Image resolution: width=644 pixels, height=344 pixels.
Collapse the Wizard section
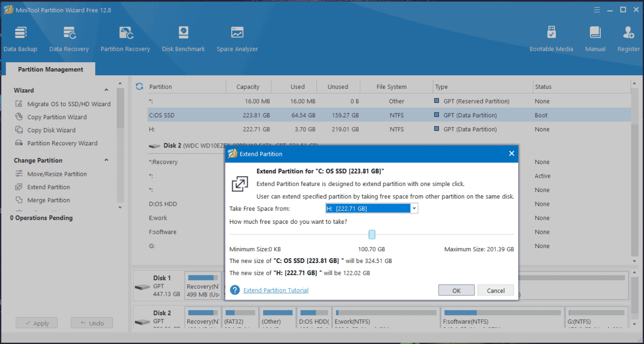(x=107, y=90)
